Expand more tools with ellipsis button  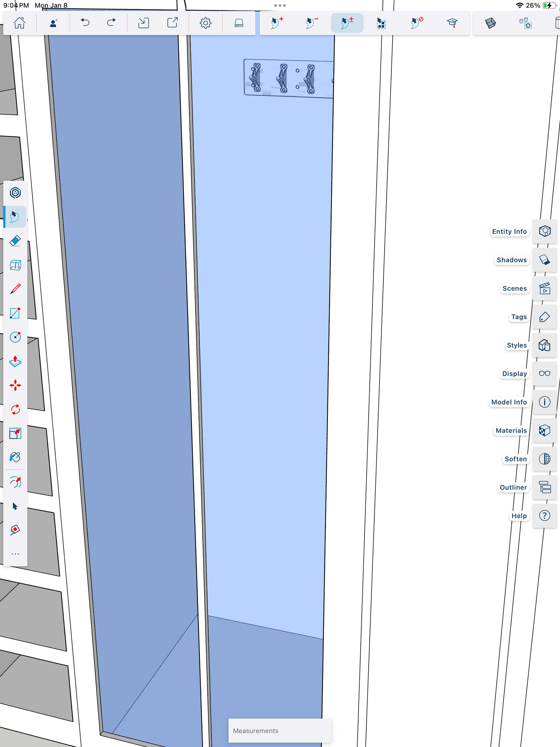[x=15, y=554]
